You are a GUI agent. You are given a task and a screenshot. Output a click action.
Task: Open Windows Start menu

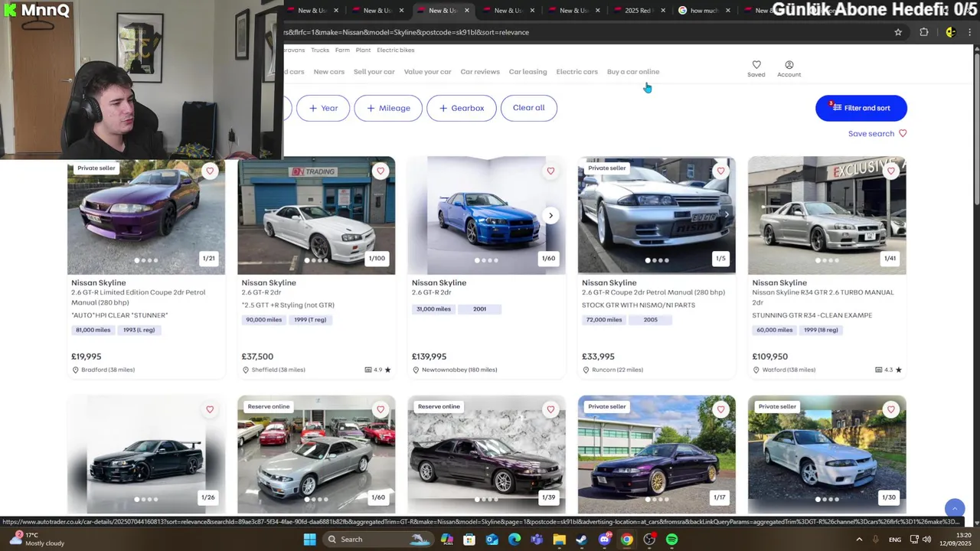coord(309,540)
